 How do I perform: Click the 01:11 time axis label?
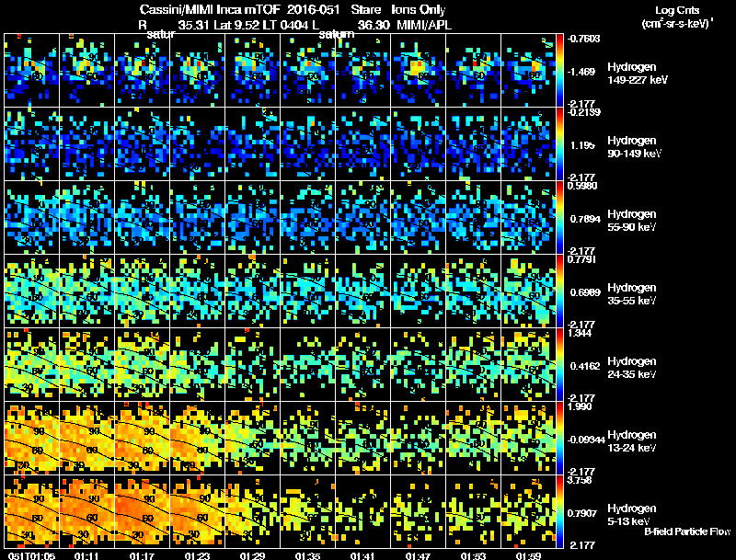pyautogui.click(x=86, y=556)
